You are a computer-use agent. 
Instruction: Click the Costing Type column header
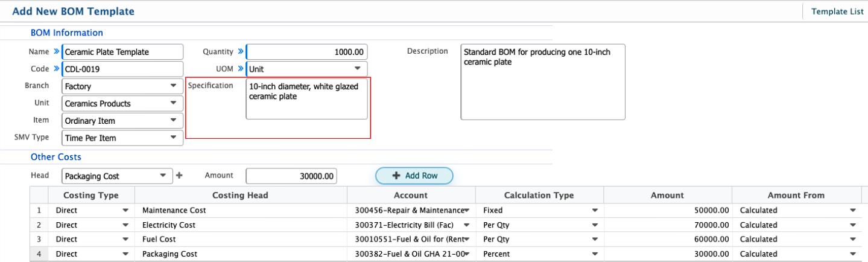(91, 195)
